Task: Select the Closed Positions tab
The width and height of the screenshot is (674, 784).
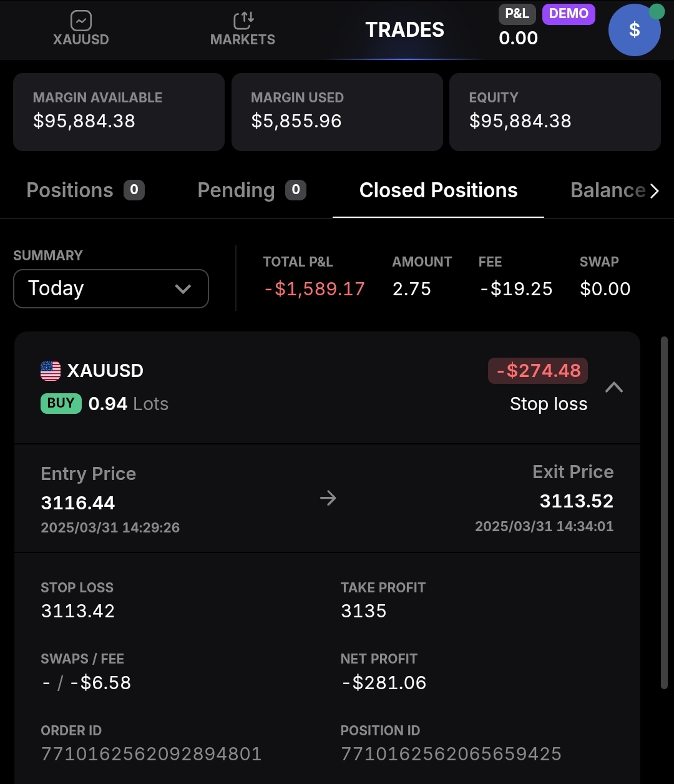Action: pyautogui.click(x=438, y=190)
